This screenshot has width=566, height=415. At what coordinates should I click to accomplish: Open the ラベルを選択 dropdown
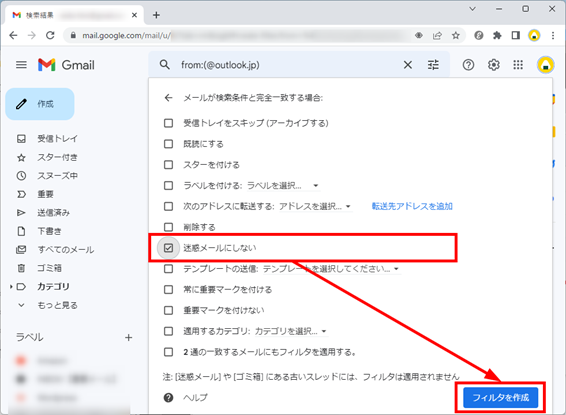[x=283, y=186]
